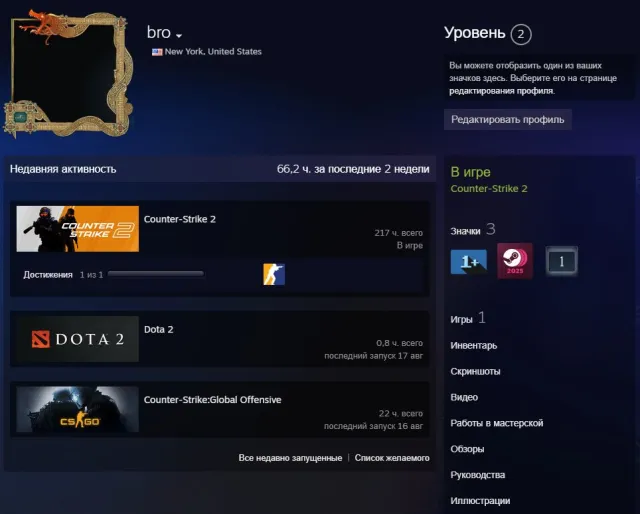640x514 pixels.
Task: Open the Значки badges link
Action: (465, 231)
